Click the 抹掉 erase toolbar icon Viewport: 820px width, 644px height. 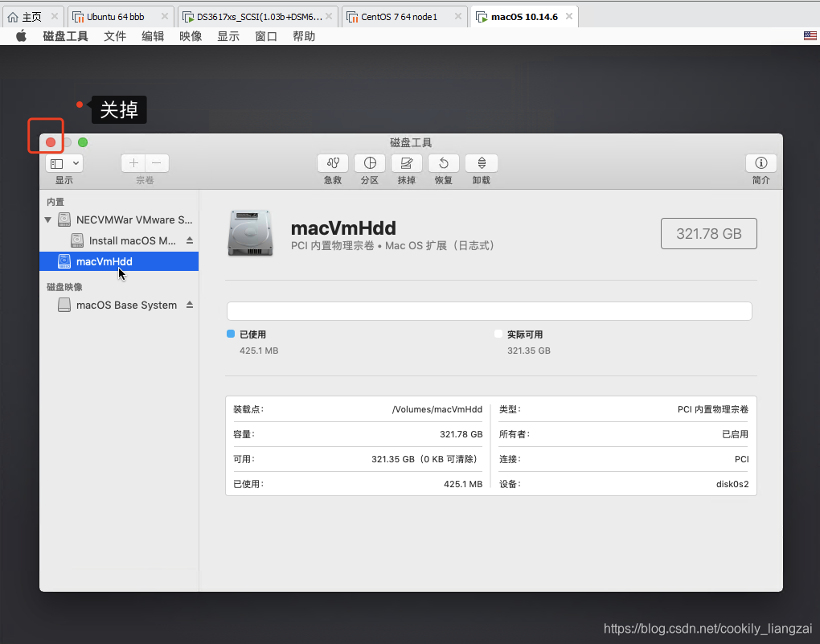click(406, 163)
